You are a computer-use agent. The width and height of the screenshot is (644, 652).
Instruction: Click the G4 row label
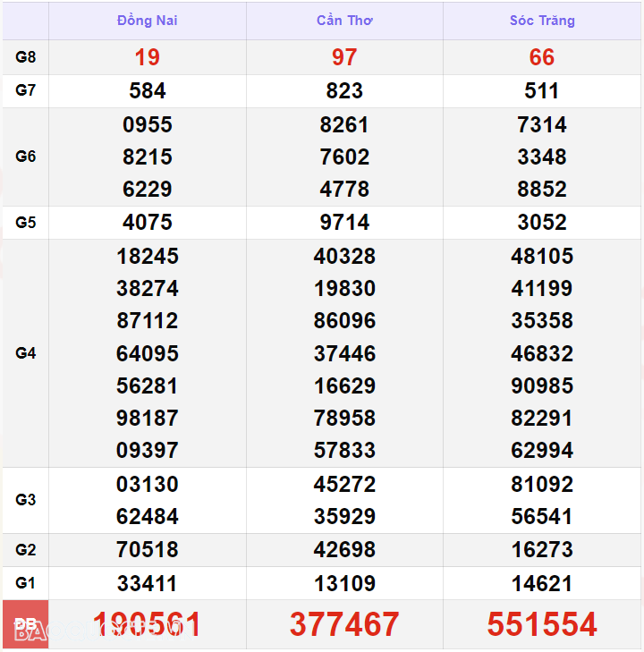pos(26,353)
